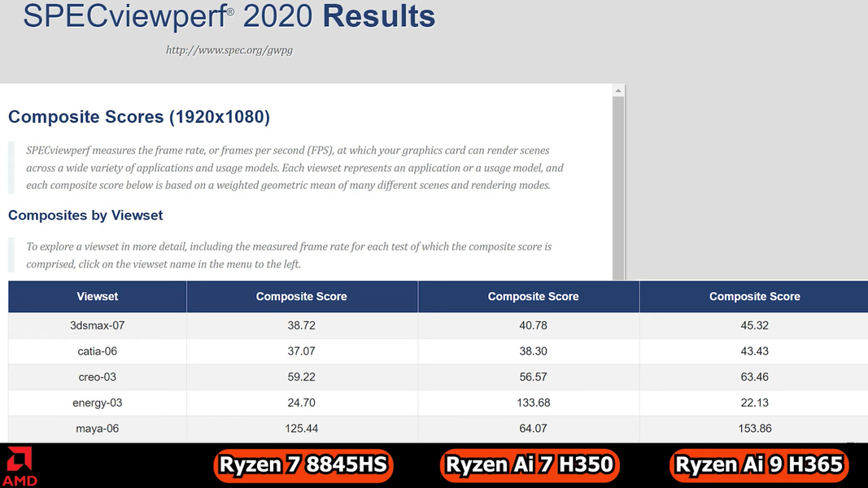Click the Ryzen 7 8845HS label
868x488 pixels.
(x=304, y=465)
